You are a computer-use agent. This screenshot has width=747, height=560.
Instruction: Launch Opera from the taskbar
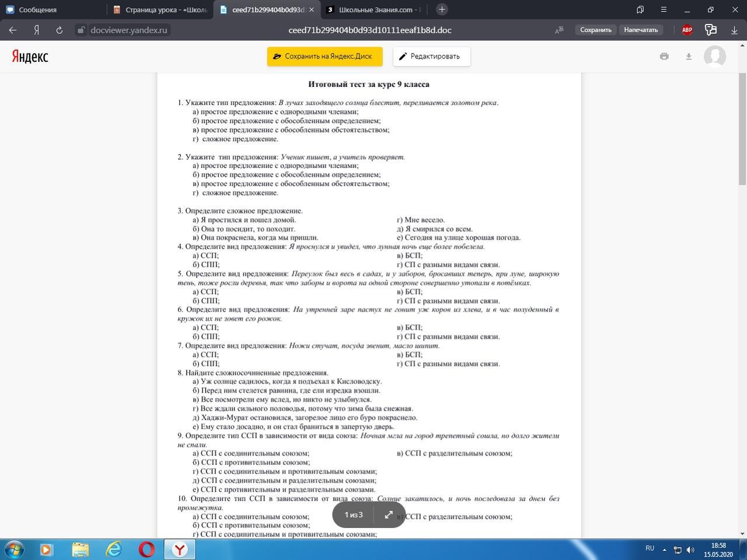pyautogui.click(x=146, y=549)
